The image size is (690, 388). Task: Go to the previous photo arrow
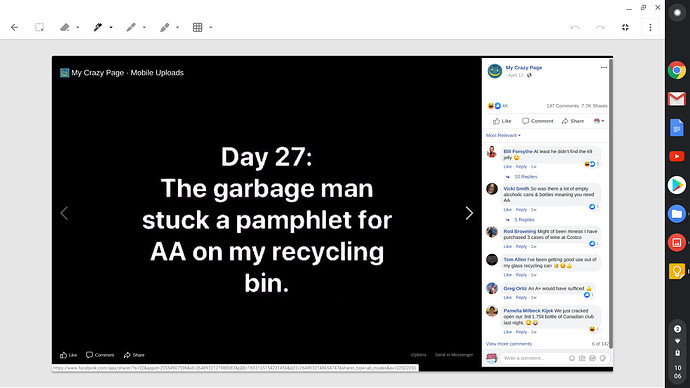tap(64, 213)
